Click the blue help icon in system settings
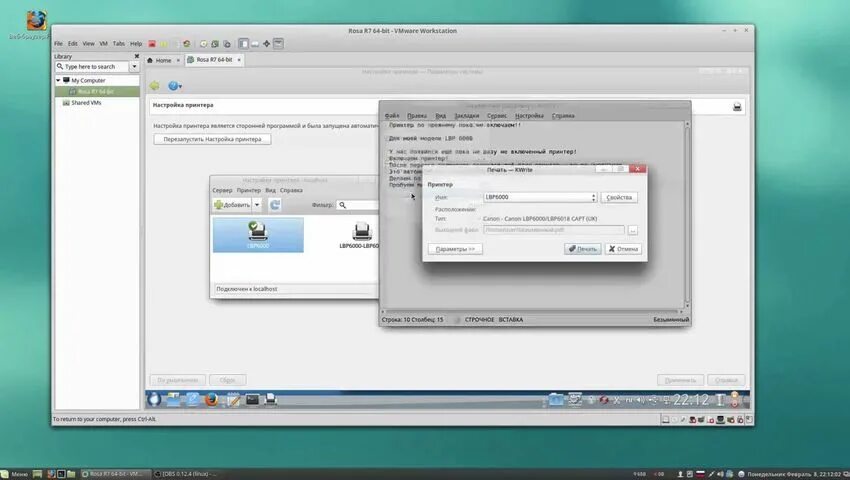The width and height of the screenshot is (850, 480). (173, 86)
